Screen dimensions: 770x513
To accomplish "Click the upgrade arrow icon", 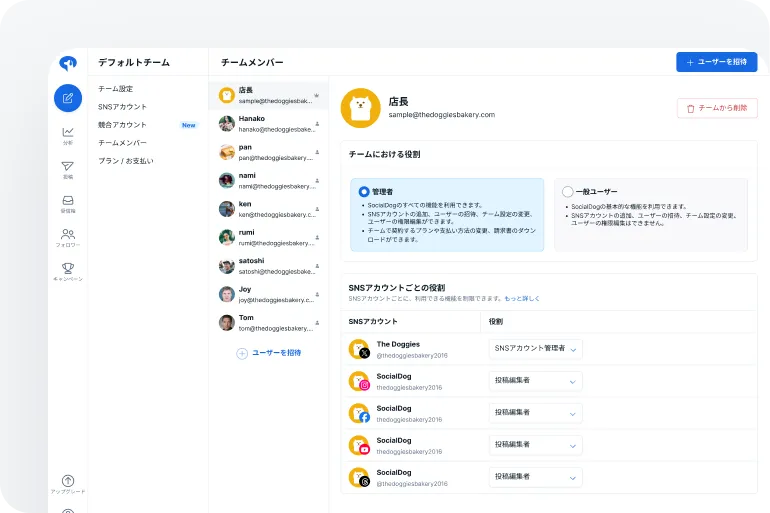I will (x=68, y=481).
